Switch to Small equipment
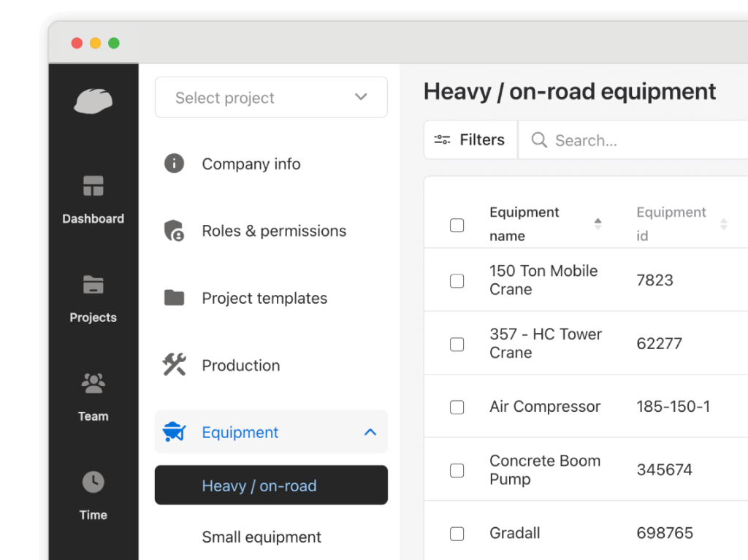This screenshot has width=748, height=560. (x=261, y=537)
